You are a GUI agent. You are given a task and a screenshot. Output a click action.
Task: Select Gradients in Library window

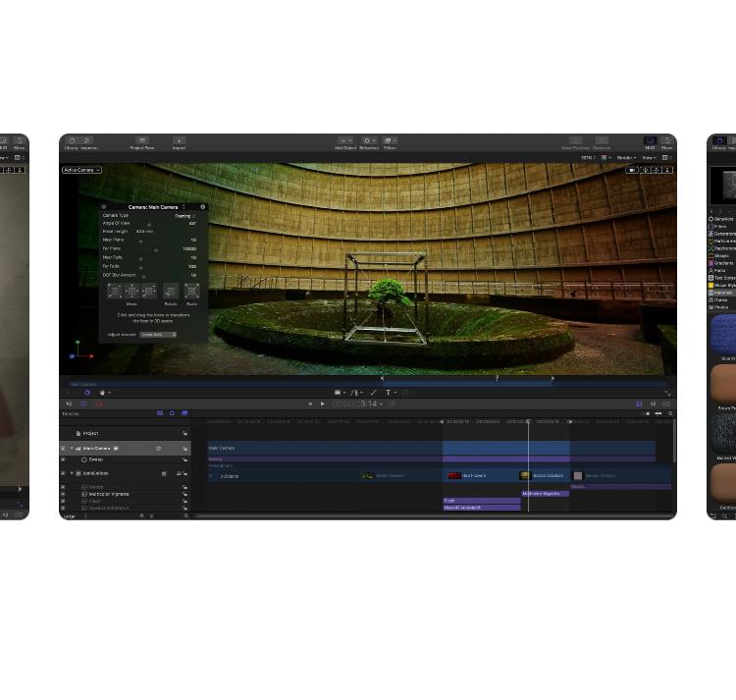point(722,263)
